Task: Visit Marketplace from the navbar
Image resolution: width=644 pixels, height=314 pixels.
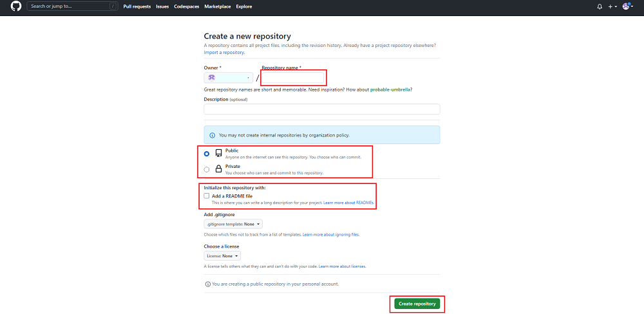Action: 218,6
